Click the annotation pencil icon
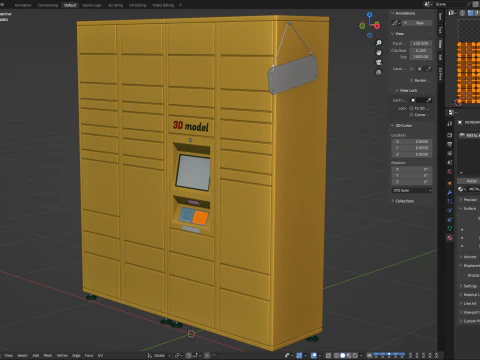Viewport: 480px width, 360px height. pos(396,23)
